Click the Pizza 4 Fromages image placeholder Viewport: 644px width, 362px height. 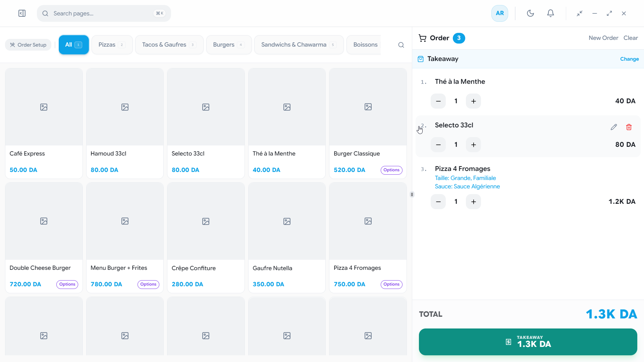tap(368, 221)
